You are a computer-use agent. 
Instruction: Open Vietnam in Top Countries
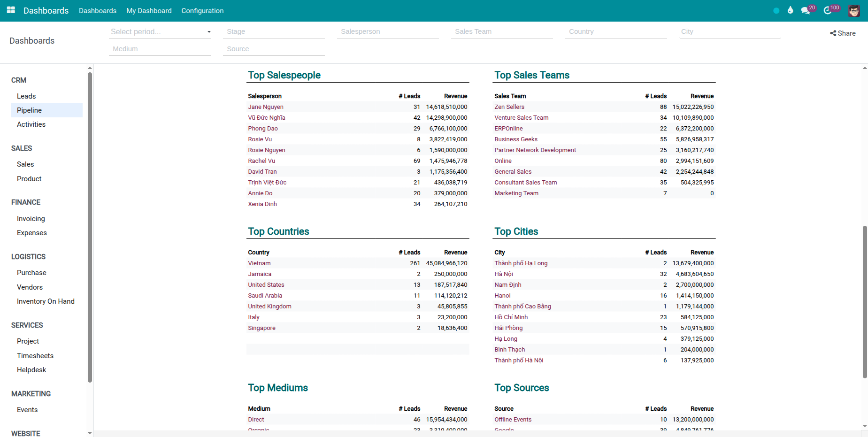pos(259,263)
